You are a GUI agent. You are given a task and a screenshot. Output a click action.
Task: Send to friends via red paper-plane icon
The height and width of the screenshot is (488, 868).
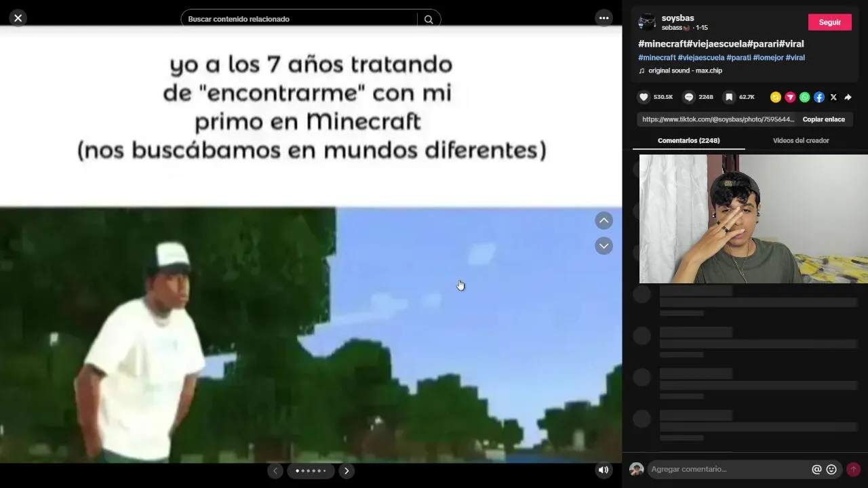tap(790, 97)
